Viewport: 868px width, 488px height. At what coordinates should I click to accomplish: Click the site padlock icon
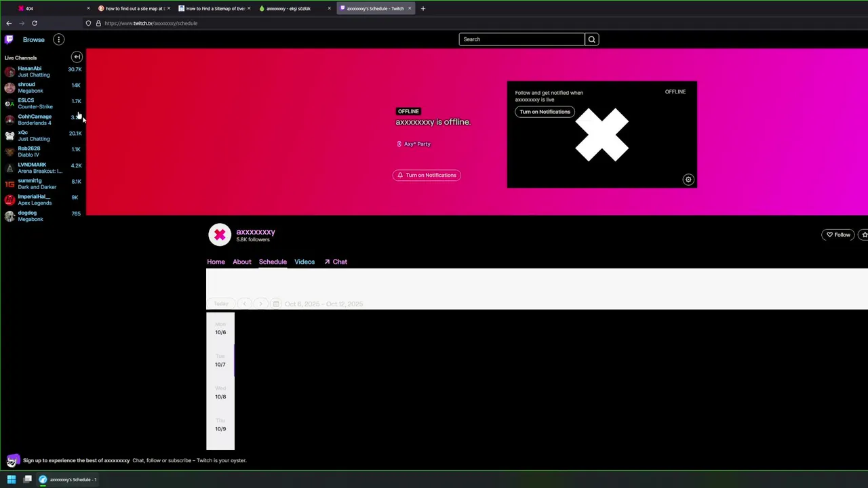point(98,23)
